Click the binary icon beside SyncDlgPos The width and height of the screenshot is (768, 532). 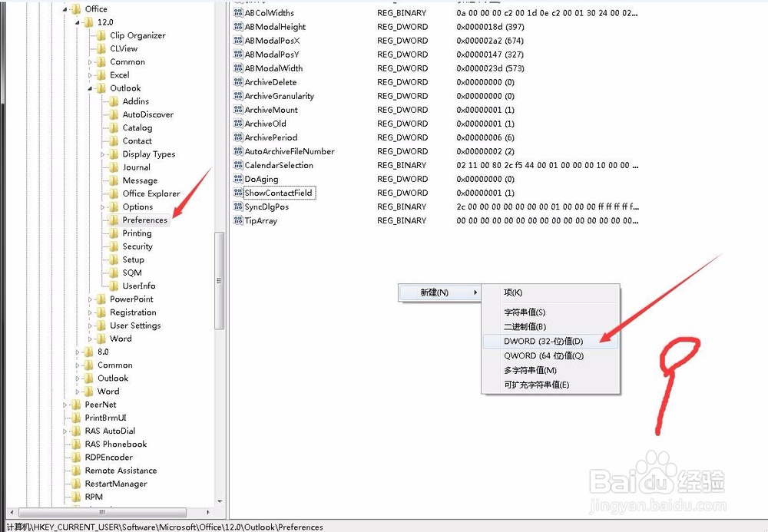click(237, 207)
